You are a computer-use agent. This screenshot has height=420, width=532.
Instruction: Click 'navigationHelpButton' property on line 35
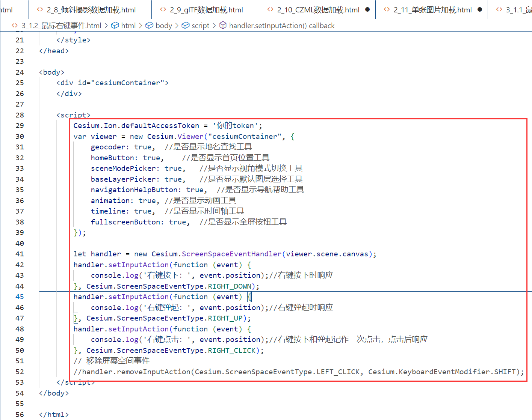tap(134, 190)
